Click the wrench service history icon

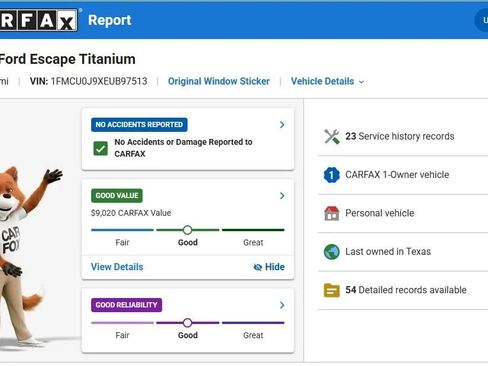tap(332, 136)
